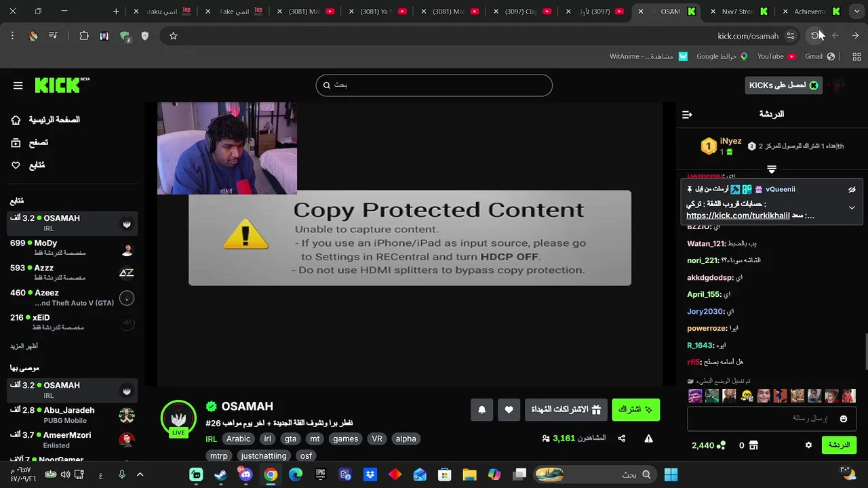This screenshot has width=868, height=488.
Task: Click the 2,440 channel points icon
Action: pyautogui.click(x=722, y=445)
